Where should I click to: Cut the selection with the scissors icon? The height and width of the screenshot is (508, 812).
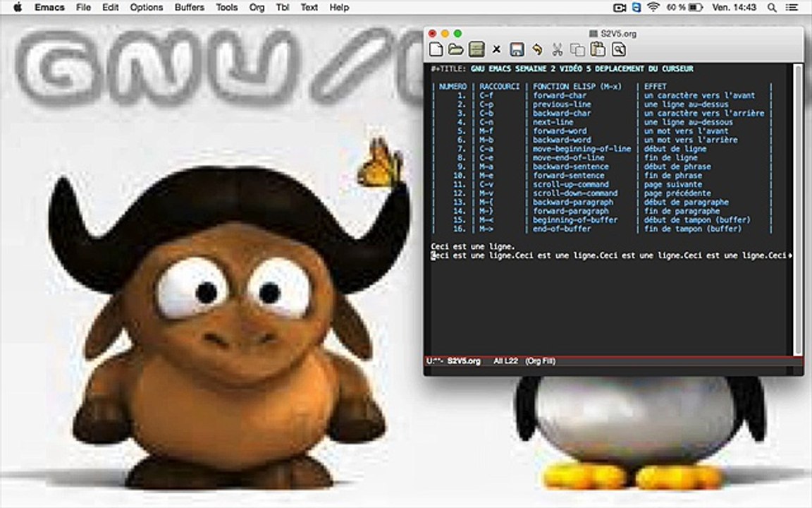tap(558, 49)
